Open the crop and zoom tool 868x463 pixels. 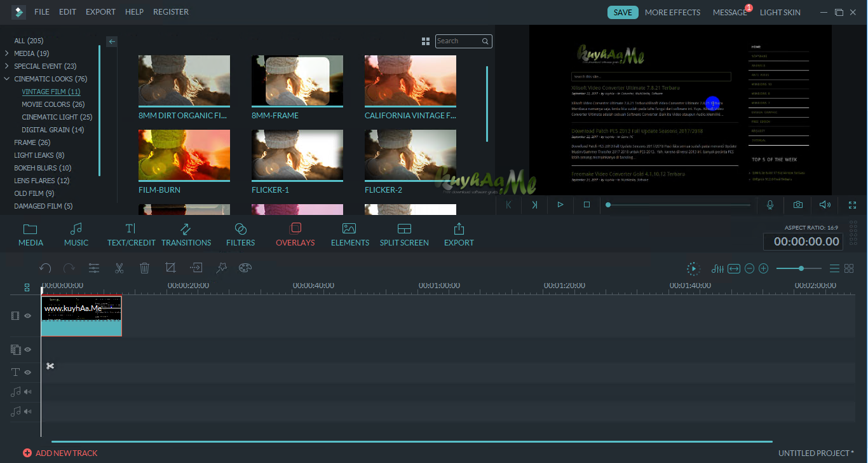pyautogui.click(x=170, y=268)
